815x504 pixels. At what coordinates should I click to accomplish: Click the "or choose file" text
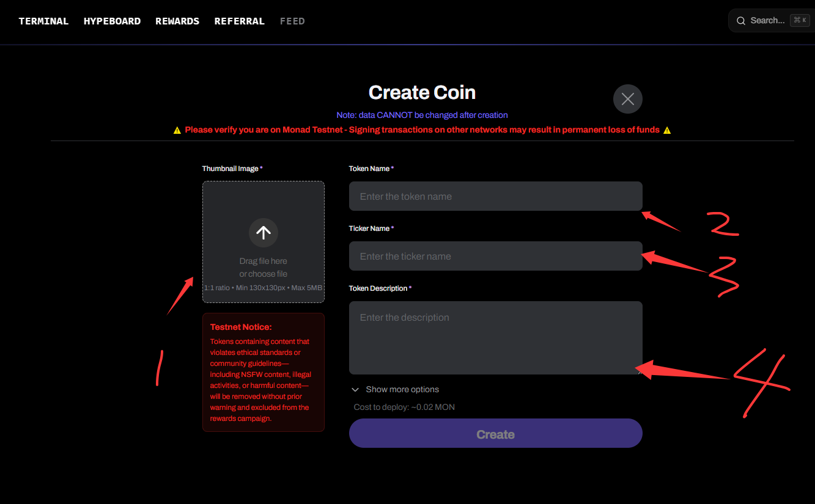click(264, 274)
